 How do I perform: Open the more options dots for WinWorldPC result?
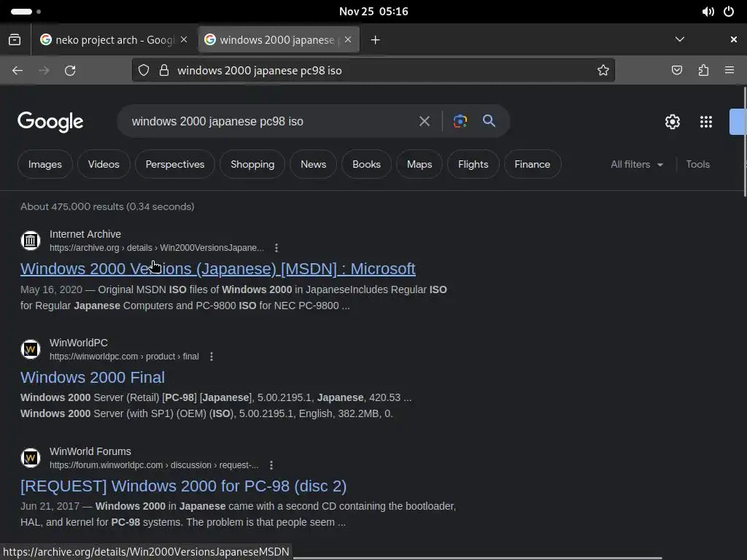click(212, 356)
